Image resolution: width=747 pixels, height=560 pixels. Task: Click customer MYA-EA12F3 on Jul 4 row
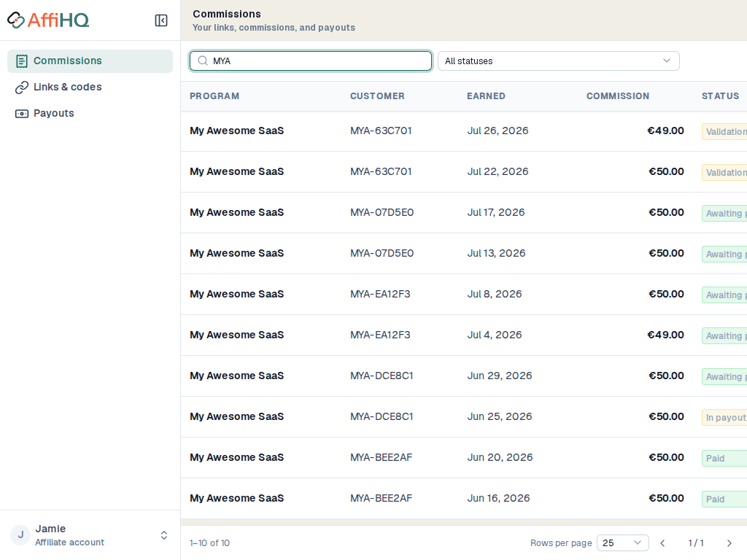(380, 335)
